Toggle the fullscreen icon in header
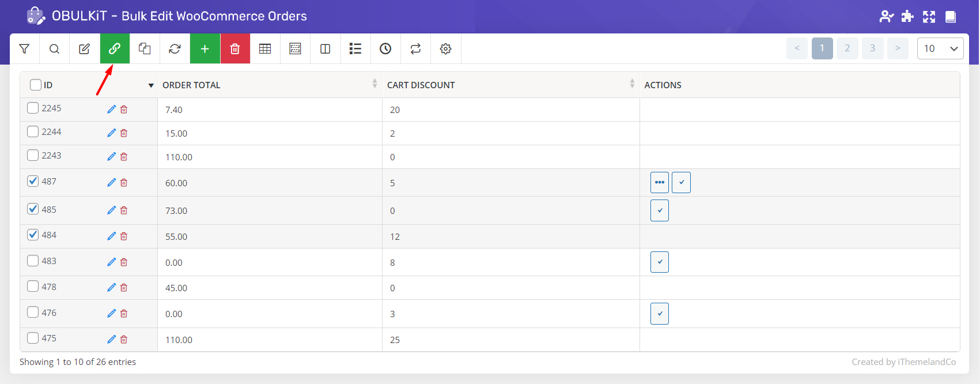Viewport: 980px width, 384px height. pos(929,17)
